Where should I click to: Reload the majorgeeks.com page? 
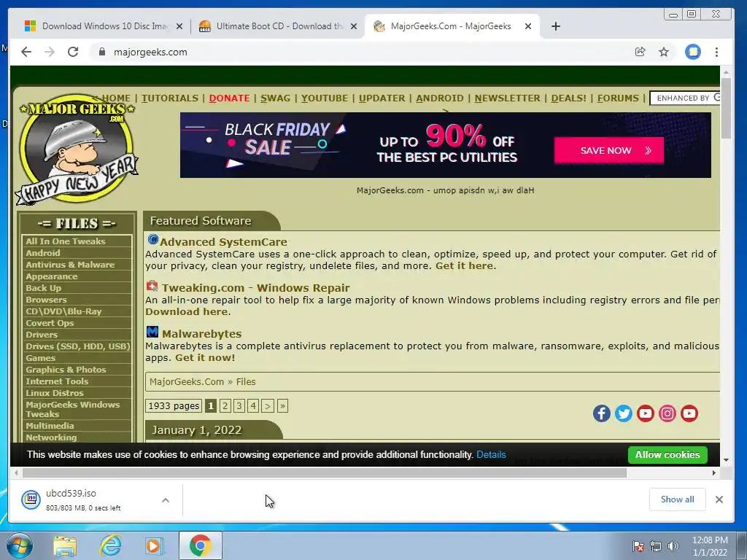click(x=73, y=52)
